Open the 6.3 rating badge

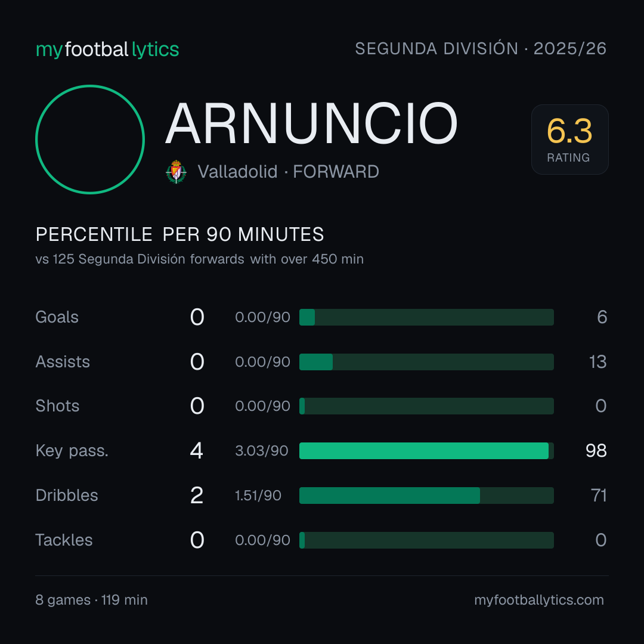pyautogui.click(x=569, y=139)
